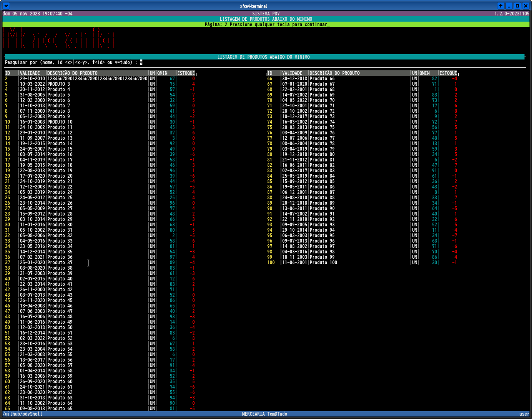Select the row 'Produto 90'
This screenshot has width=532, height=419.
tap(362, 208)
